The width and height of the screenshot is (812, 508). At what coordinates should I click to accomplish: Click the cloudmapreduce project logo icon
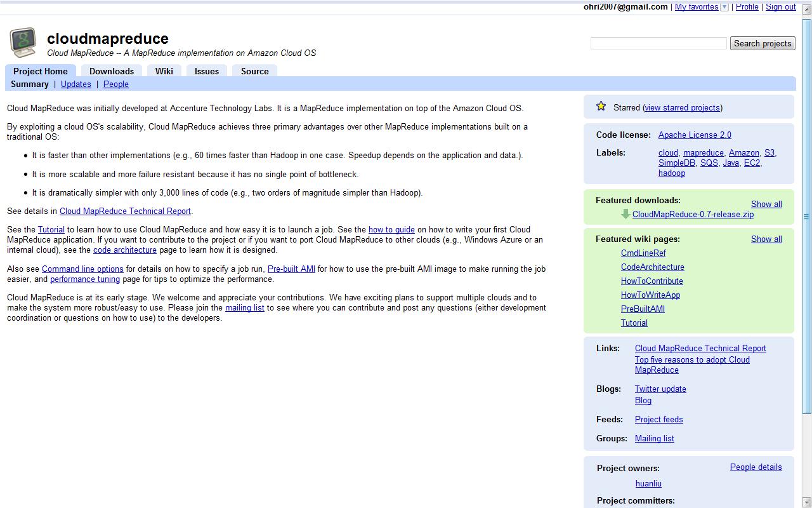[23, 43]
